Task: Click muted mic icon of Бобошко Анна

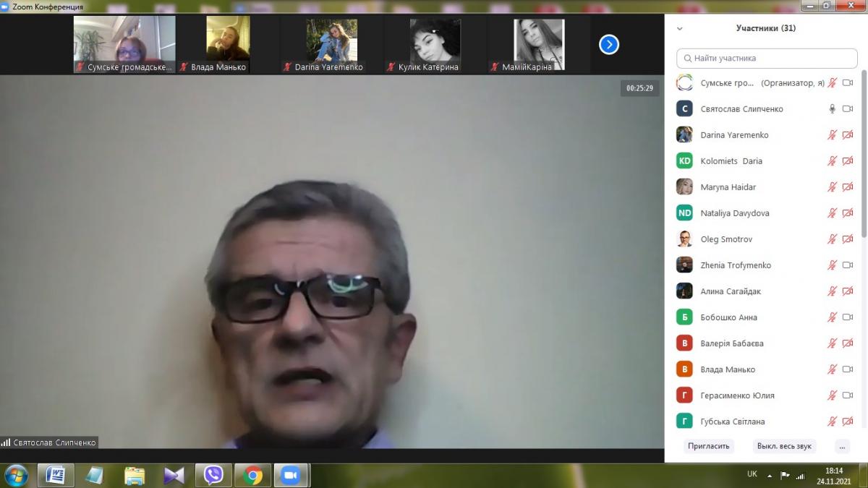Action: click(x=833, y=317)
